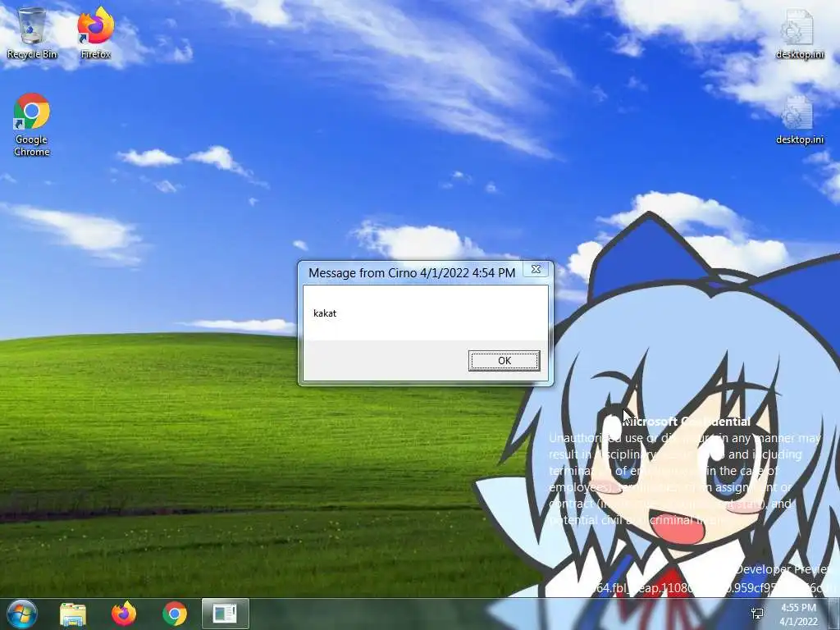Switch to the active window taskbar button

pos(225,614)
